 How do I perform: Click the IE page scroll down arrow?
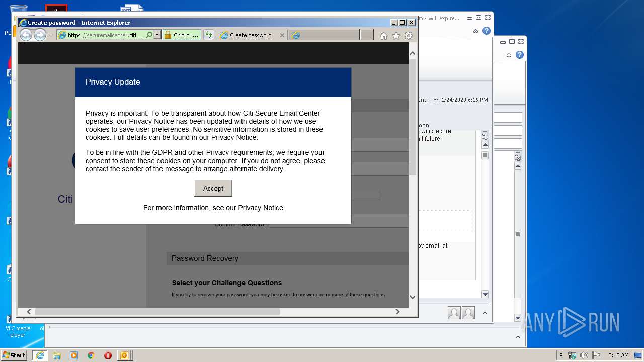(413, 297)
